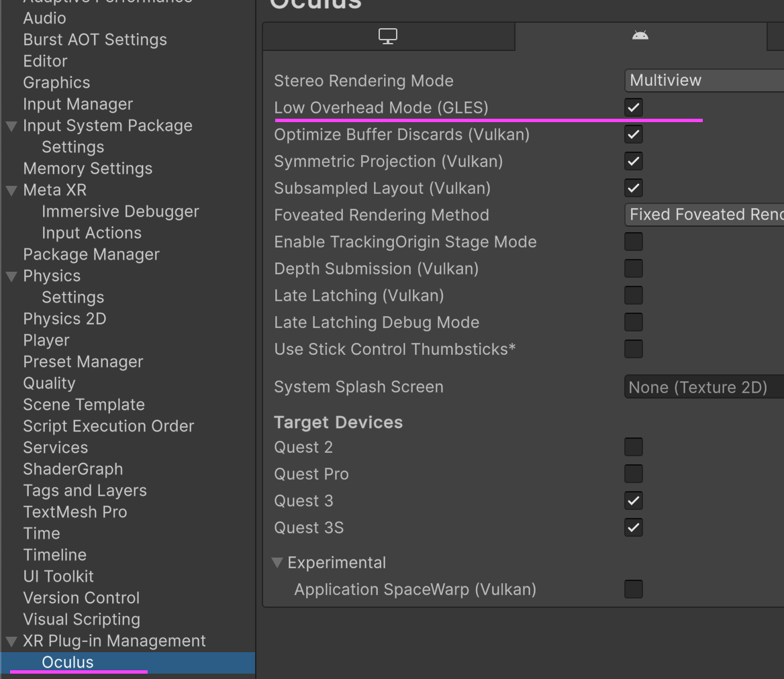
Task: Open Settings under Physics
Action: point(73,297)
